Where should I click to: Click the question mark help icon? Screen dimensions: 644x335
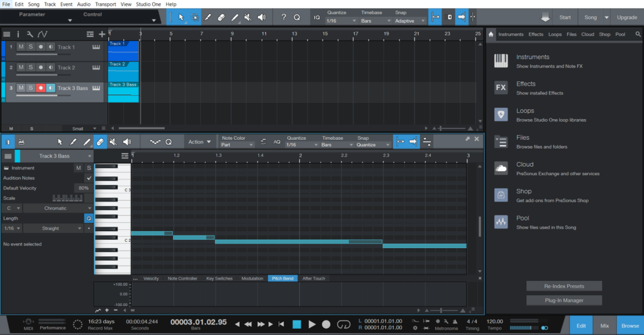284,17
